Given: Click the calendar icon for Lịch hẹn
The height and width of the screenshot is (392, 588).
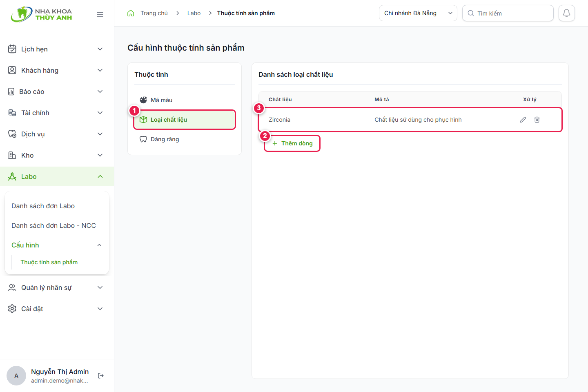Looking at the screenshot, I should [x=12, y=49].
